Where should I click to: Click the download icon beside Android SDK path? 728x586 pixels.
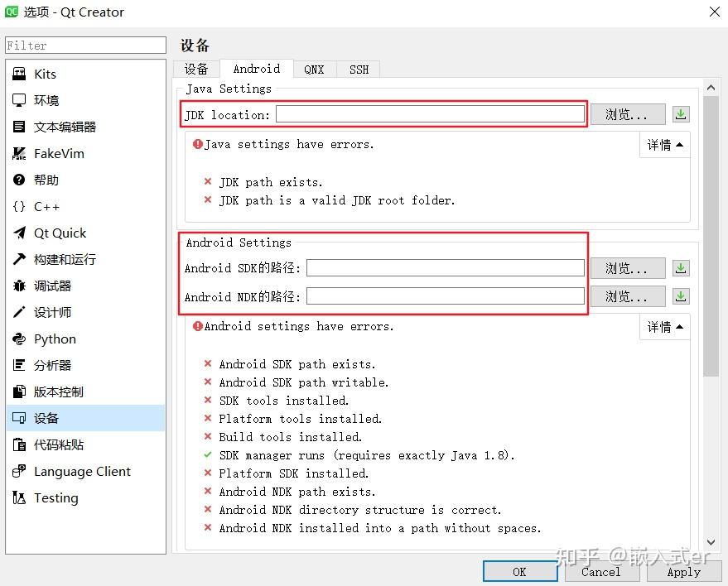tap(680, 267)
